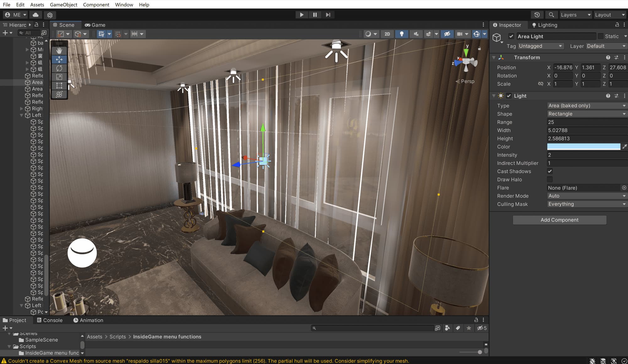Open the light Color swatch

coord(584,147)
